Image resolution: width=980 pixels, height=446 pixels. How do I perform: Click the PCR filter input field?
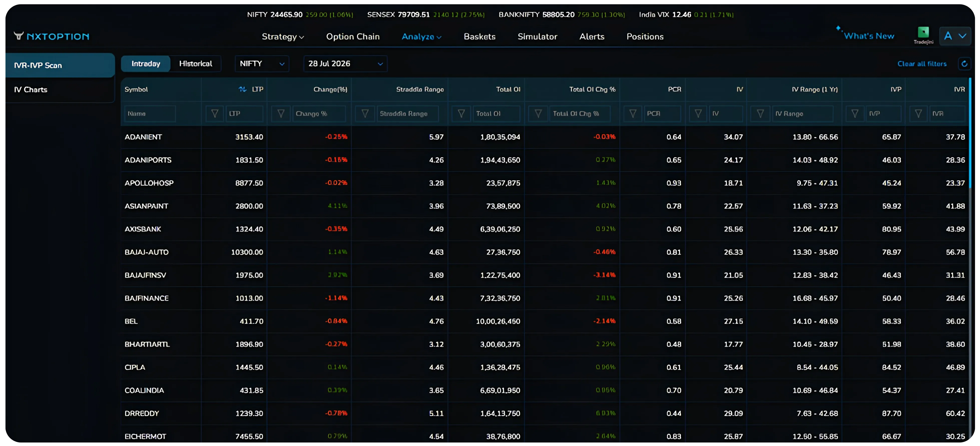pos(662,113)
